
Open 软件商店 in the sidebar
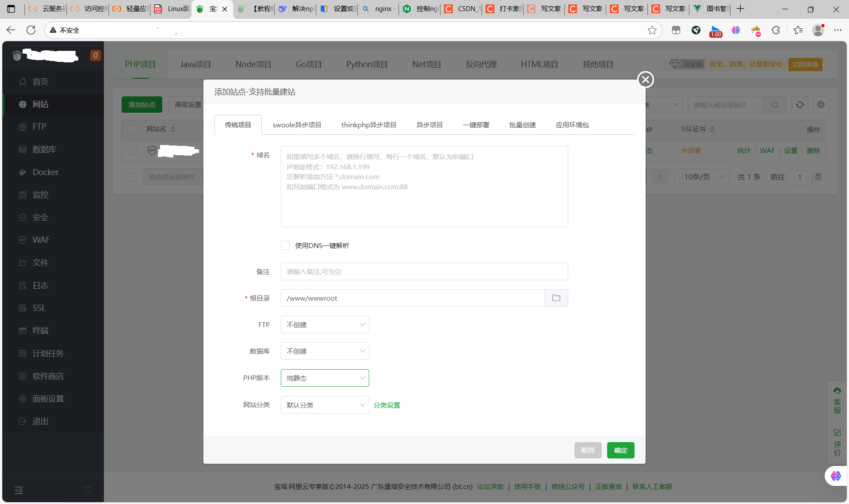[48, 376]
